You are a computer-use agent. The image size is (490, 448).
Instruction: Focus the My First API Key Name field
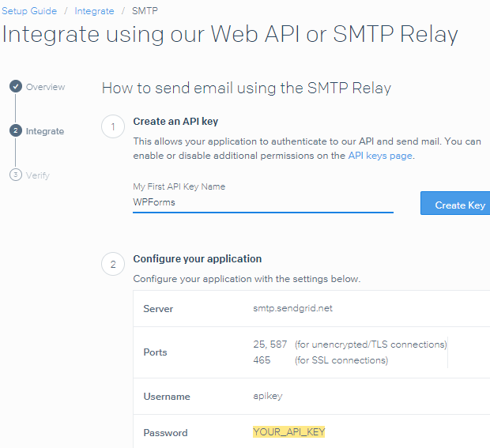(x=263, y=202)
